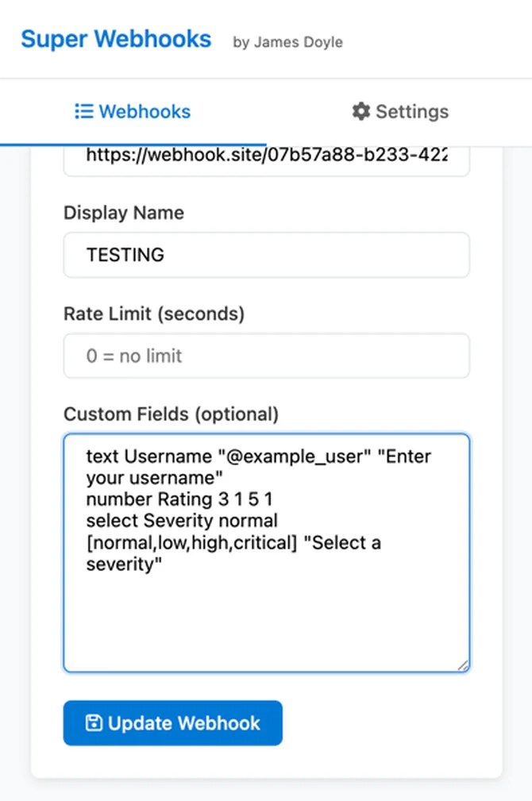This screenshot has height=801, width=532.
Task: Click the '0 = no limit' placeholder field
Action: coord(266,356)
